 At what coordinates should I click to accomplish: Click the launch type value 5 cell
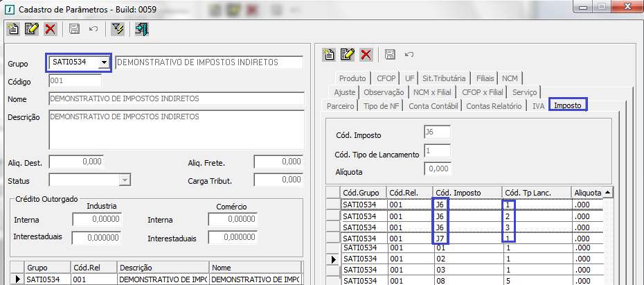tap(537, 280)
